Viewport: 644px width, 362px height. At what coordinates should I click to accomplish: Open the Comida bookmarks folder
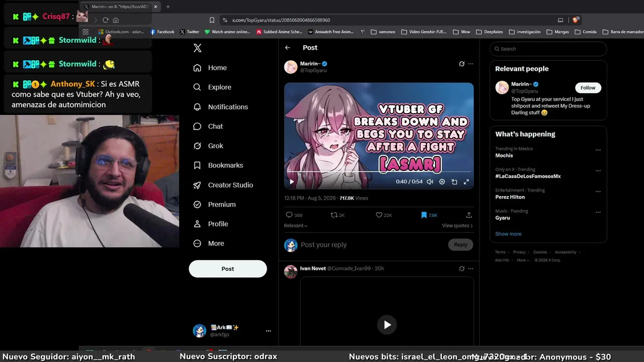coord(586,32)
